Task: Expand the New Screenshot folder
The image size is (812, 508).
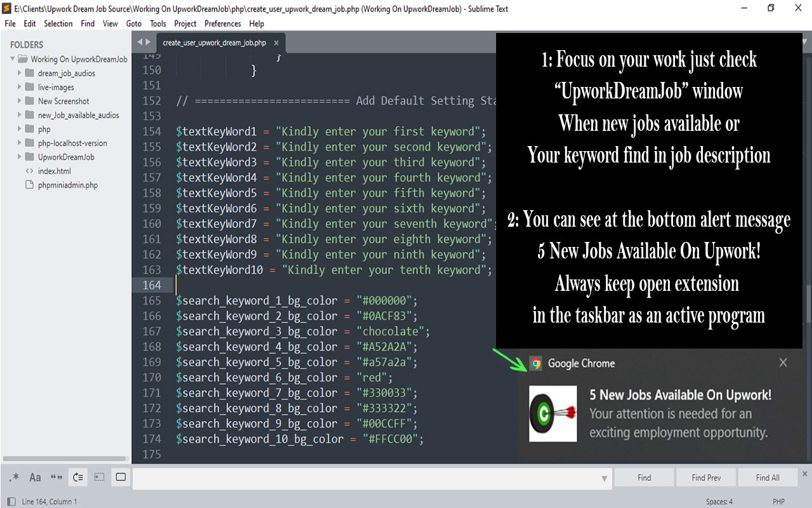Action: (20, 101)
